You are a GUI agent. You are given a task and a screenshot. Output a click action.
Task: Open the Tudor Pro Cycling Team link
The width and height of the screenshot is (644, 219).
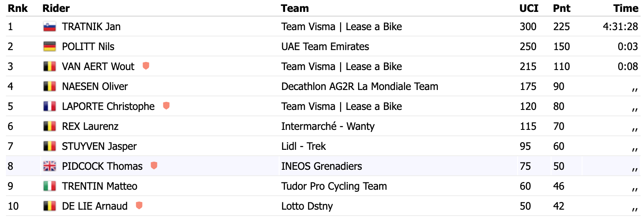click(334, 186)
